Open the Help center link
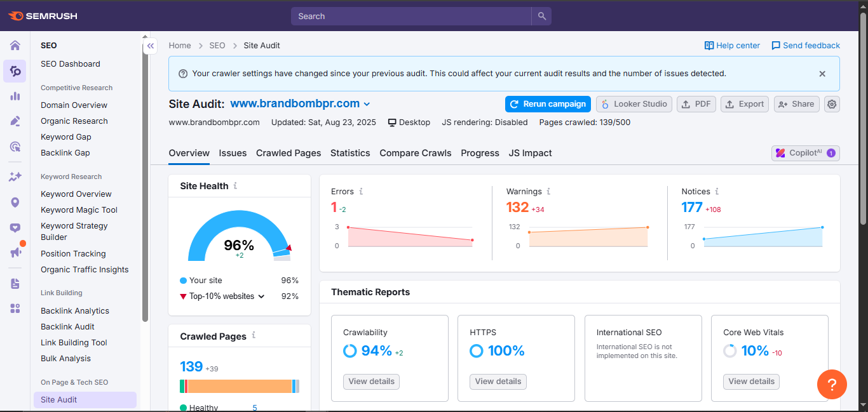This screenshot has height=412, width=868. (x=732, y=46)
